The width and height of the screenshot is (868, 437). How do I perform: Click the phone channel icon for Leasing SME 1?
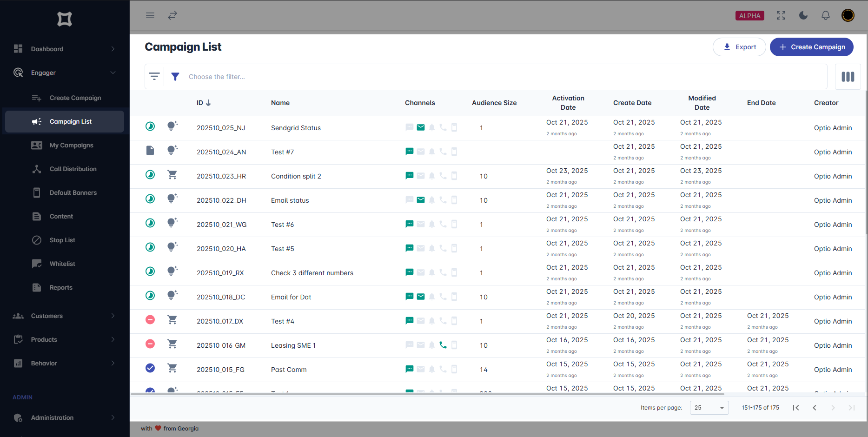click(x=443, y=345)
